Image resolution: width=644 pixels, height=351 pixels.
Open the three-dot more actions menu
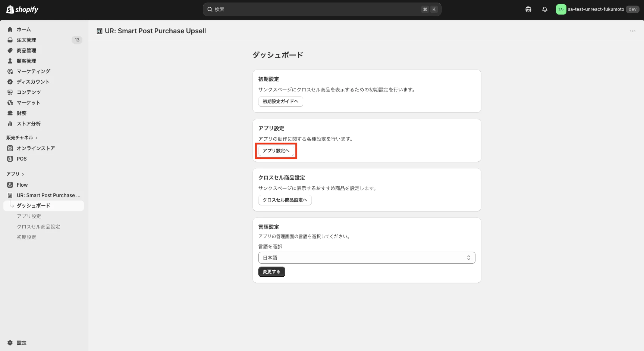point(633,31)
